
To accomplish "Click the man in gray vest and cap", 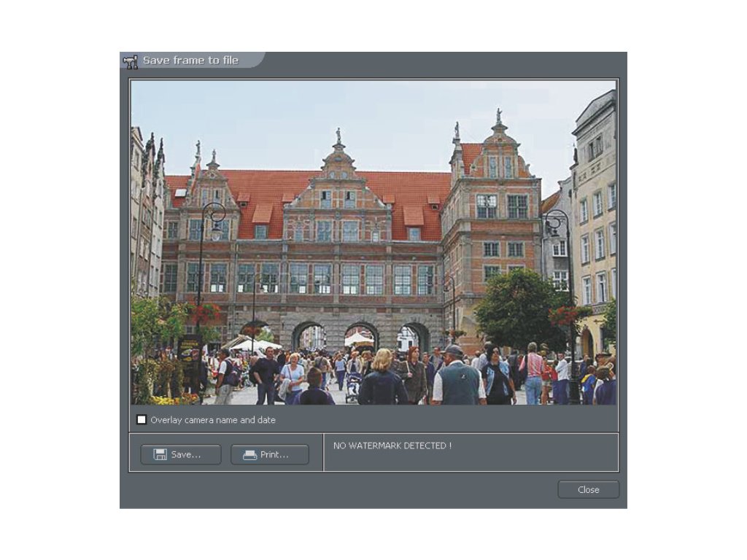I will [x=458, y=377].
